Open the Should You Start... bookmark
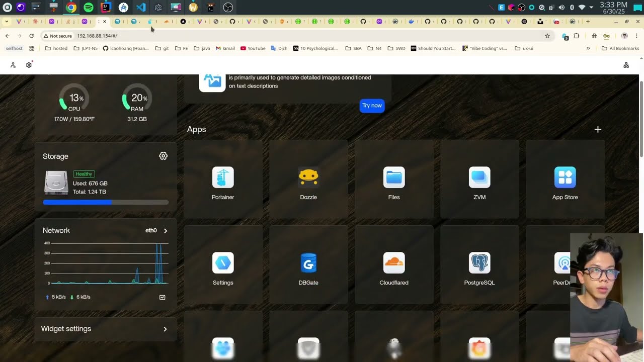Viewport: 644px width, 362px height. (433, 48)
